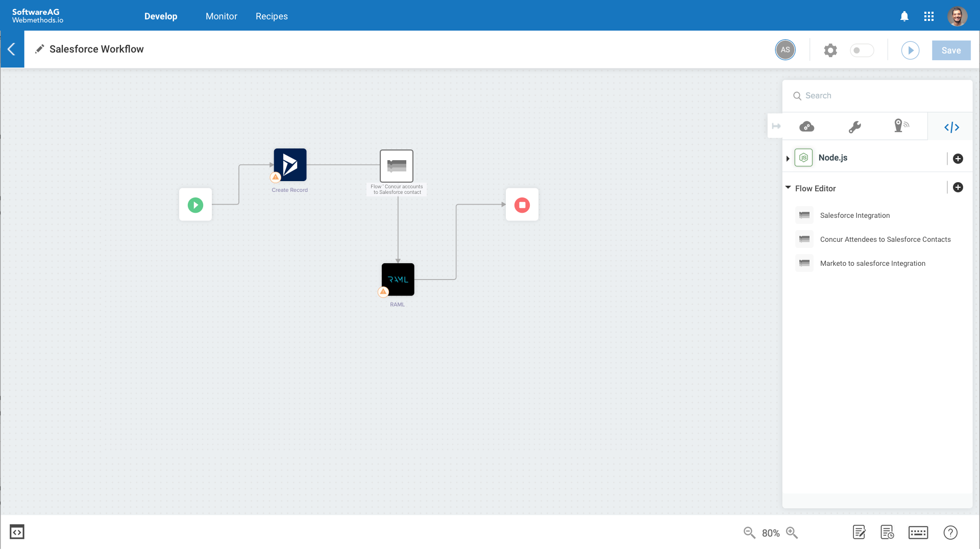Viewport: 980px width, 551px height.
Task: Add a new Flow Editor item
Action: click(958, 188)
